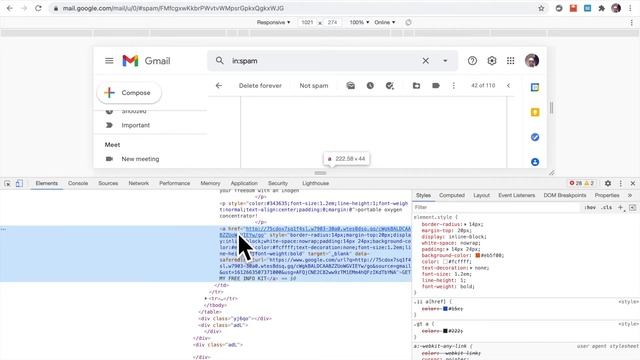The width and height of the screenshot is (640, 360).
Task: Click the #eb5f00 background-color swatch
Action: [x=478, y=255]
